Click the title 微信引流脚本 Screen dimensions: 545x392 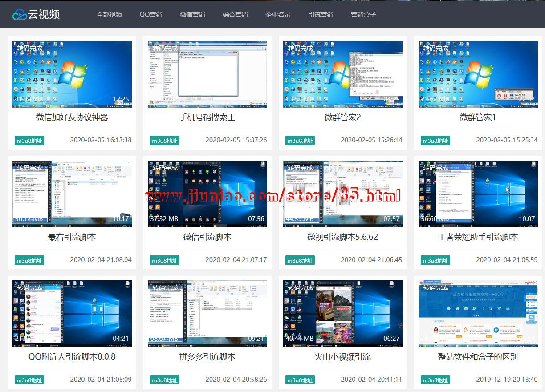pyautogui.click(x=207, y=237)
